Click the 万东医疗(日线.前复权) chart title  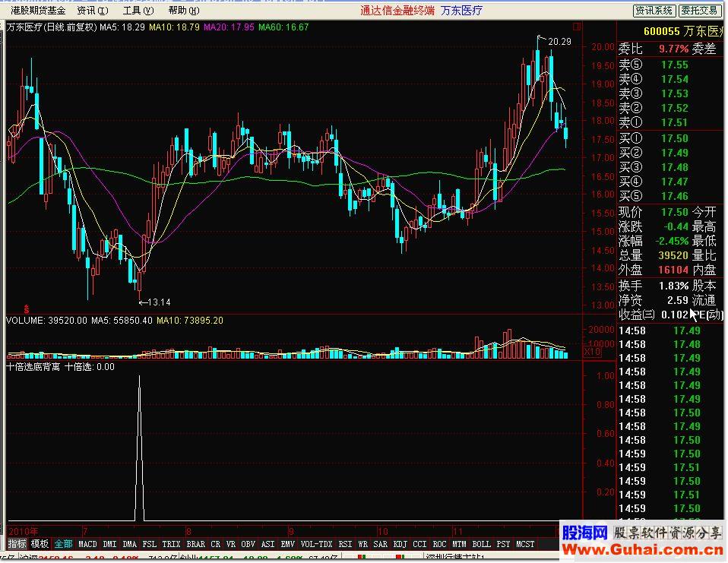pos(52,27)
